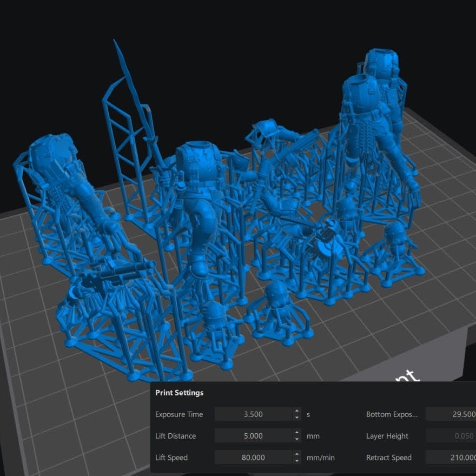
Task: Click the Retract Speed value field
Action: pyautogui.click(x=451, y=458)
